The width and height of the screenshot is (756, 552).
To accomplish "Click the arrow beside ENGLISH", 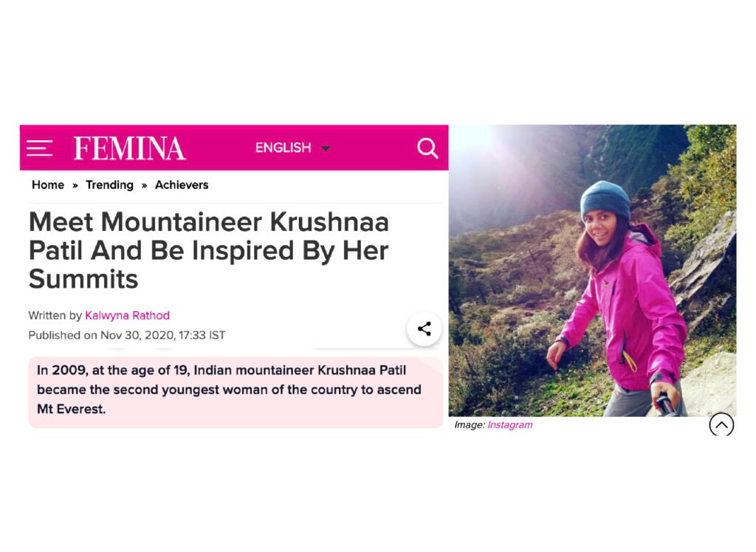I will point(326,148).
